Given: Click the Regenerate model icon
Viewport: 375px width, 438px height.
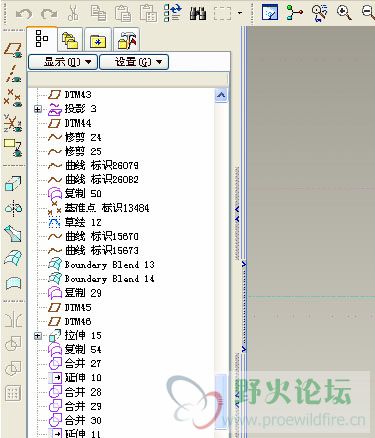Looking at the screenshot, I should pos(173,13).
